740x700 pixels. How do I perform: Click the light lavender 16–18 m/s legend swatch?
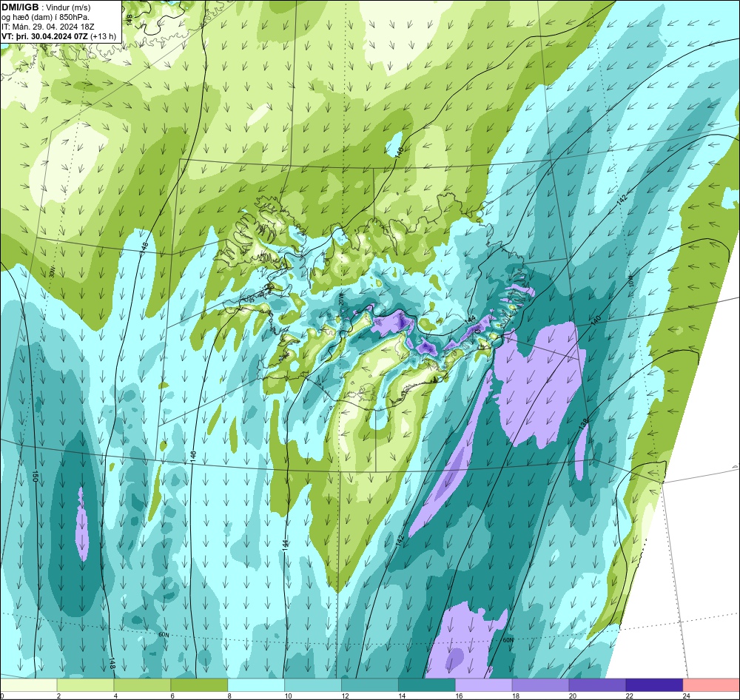coord(483,684)
